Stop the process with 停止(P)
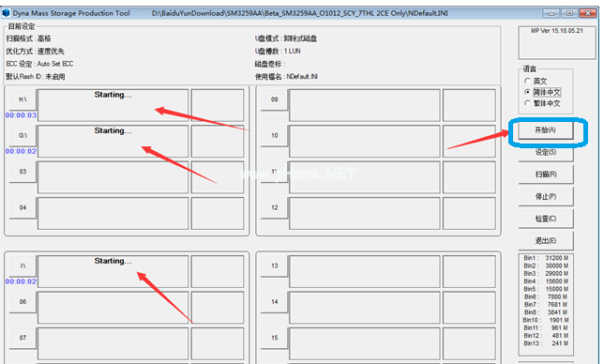This screenshot has width=604, height=364. coord(546,196)
